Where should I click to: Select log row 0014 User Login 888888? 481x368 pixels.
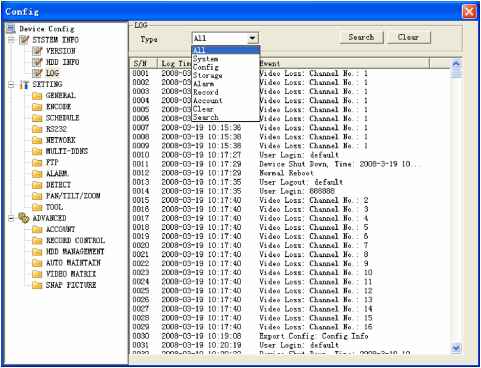pos(289,191)
